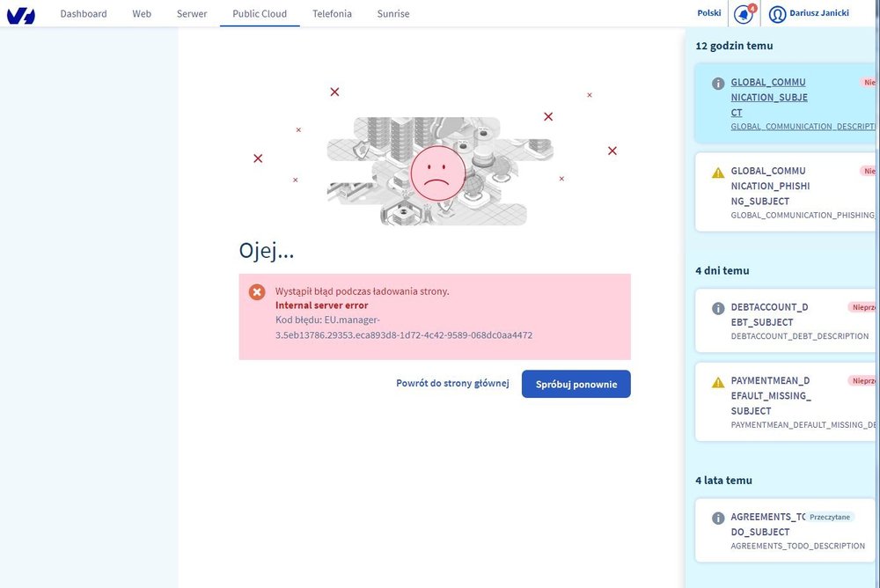The height and width of the screenshot is (588, 880).
Task: Toggle unread badge on DEBTACCOUNT notification
Action: point(863,307)
